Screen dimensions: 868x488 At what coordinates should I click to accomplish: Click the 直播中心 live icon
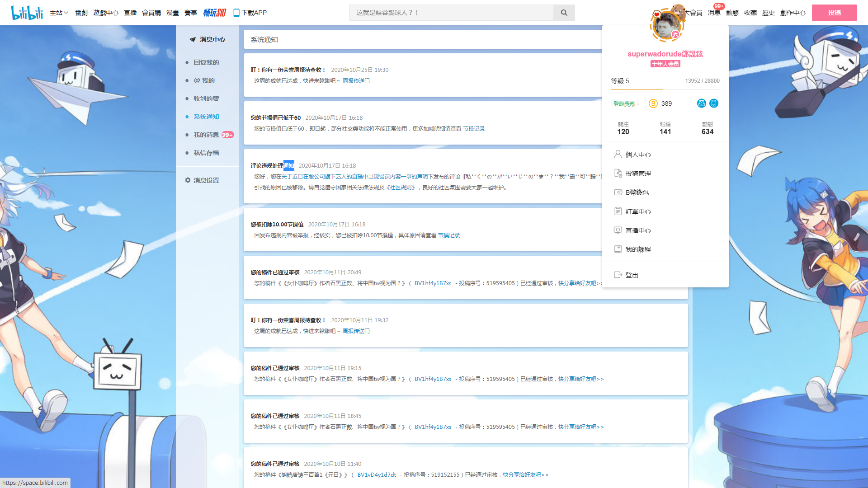618,230
